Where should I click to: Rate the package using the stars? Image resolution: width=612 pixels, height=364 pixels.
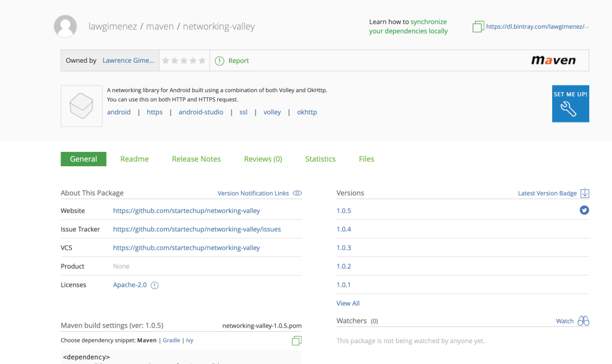click(184, 60)
